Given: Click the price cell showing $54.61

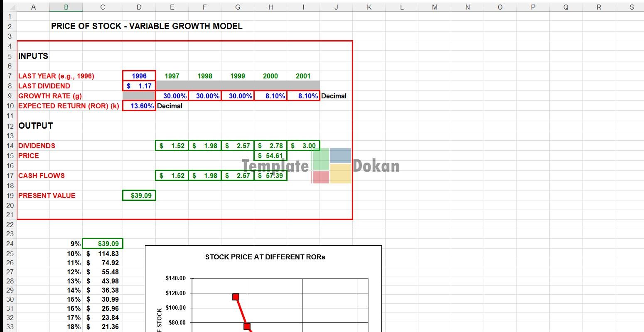Looking at the screenshot, I should tap(270, 156).
